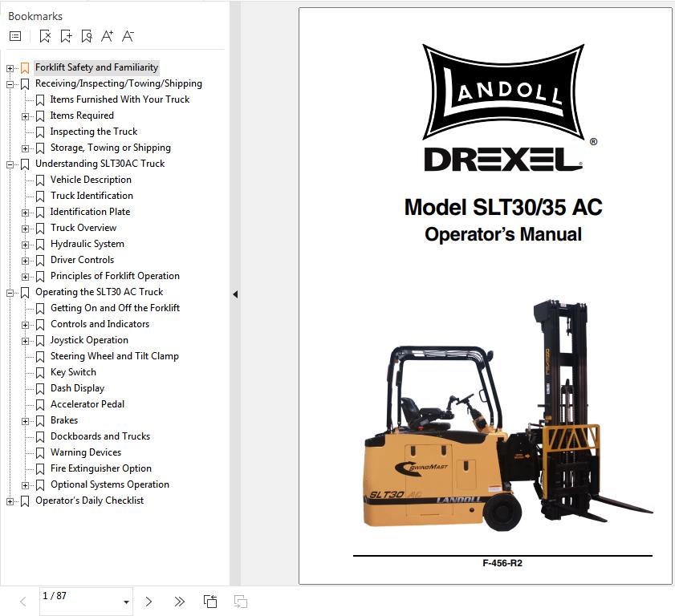Click the forklift photo on the cover page
This screenshot has height=616, width=675.
pyautogui.click(x=508, y=415)
